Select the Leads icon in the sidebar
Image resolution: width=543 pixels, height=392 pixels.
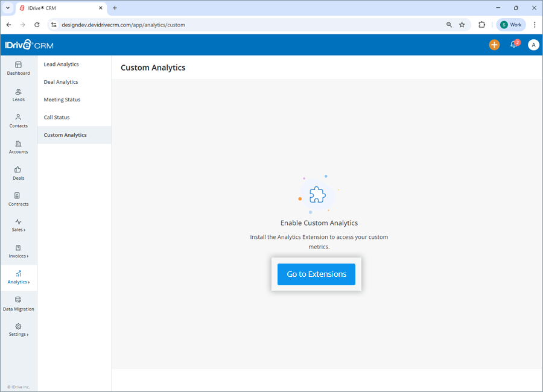19,95
